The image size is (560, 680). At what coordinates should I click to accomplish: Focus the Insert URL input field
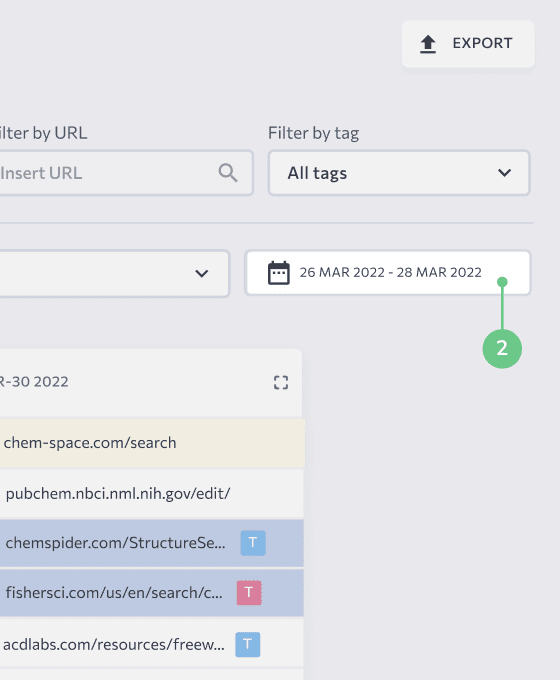[x=126, y=173]
